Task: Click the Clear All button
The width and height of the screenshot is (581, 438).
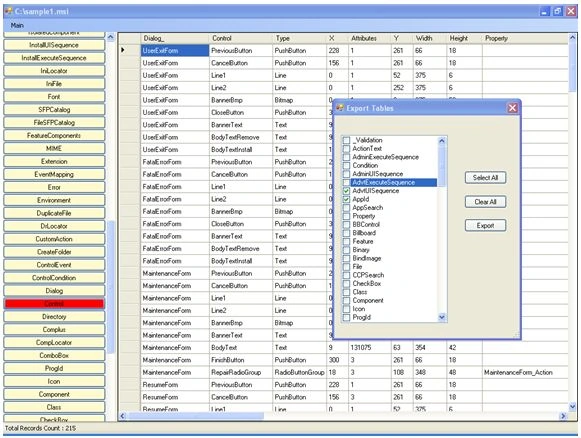Action: (x=485, y=202)
